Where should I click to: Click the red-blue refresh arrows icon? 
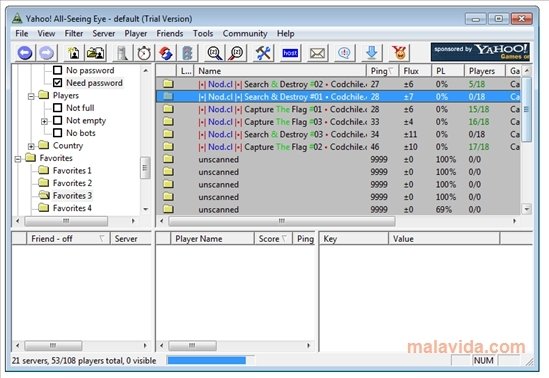click(x=166, y=53)
